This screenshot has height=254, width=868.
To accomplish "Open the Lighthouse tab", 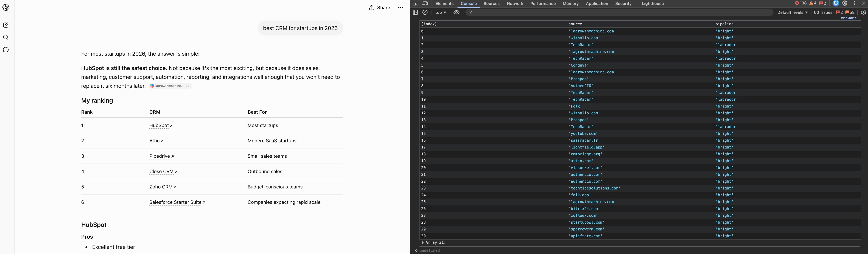I will [x=653, y=3].
